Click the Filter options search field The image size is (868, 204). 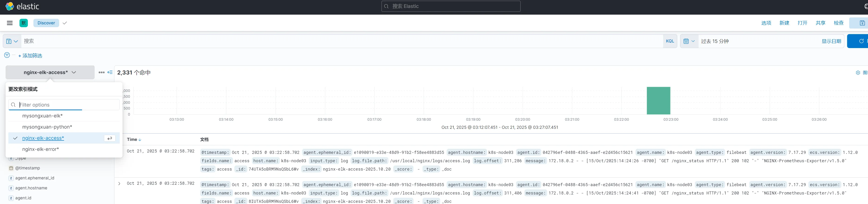coord(67,105)
